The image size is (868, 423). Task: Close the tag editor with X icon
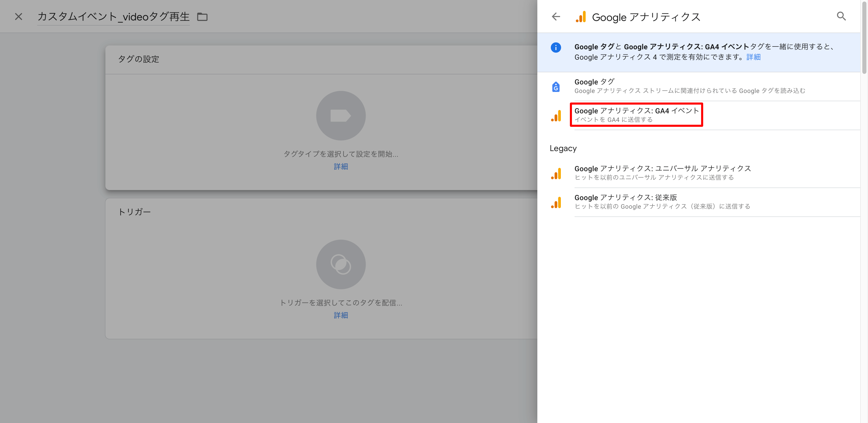coord(19,17)
